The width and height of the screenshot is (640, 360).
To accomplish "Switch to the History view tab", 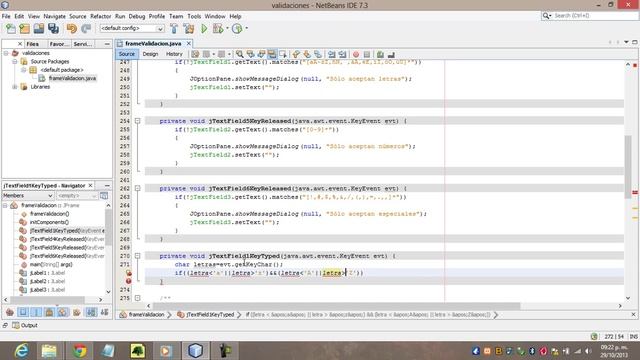I will tap(174, 54).
